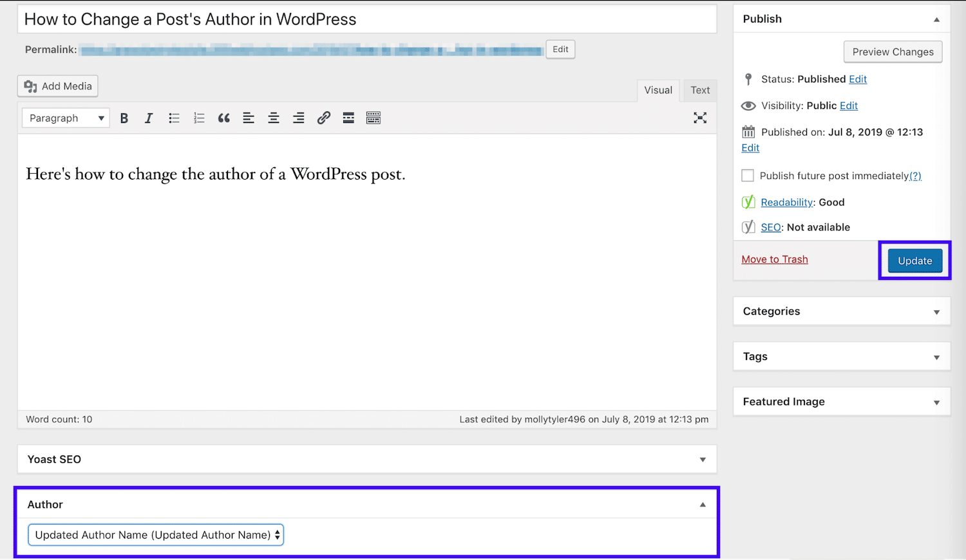966x560 pixels.
Task: Apply italic formatting
Action: point(149,117)
